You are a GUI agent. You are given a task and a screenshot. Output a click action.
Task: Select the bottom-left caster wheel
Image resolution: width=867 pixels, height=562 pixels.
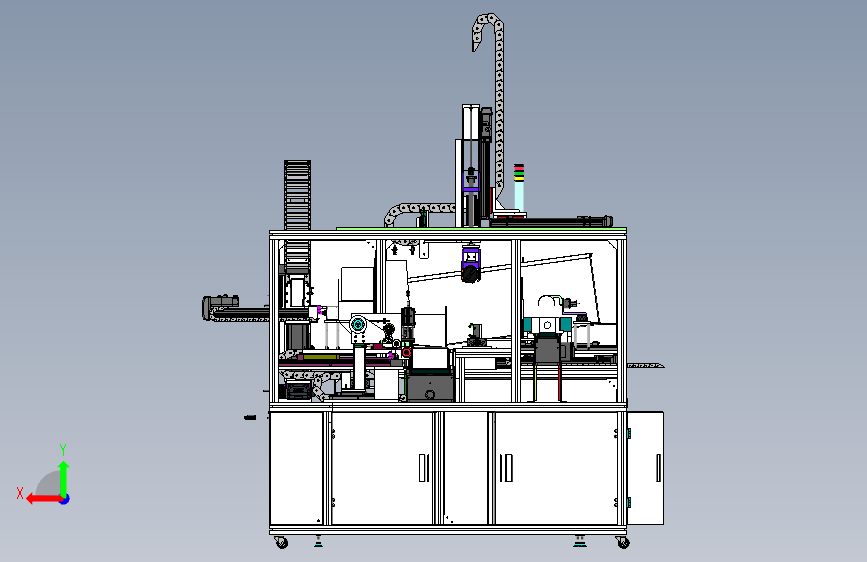tap(281, 543)
